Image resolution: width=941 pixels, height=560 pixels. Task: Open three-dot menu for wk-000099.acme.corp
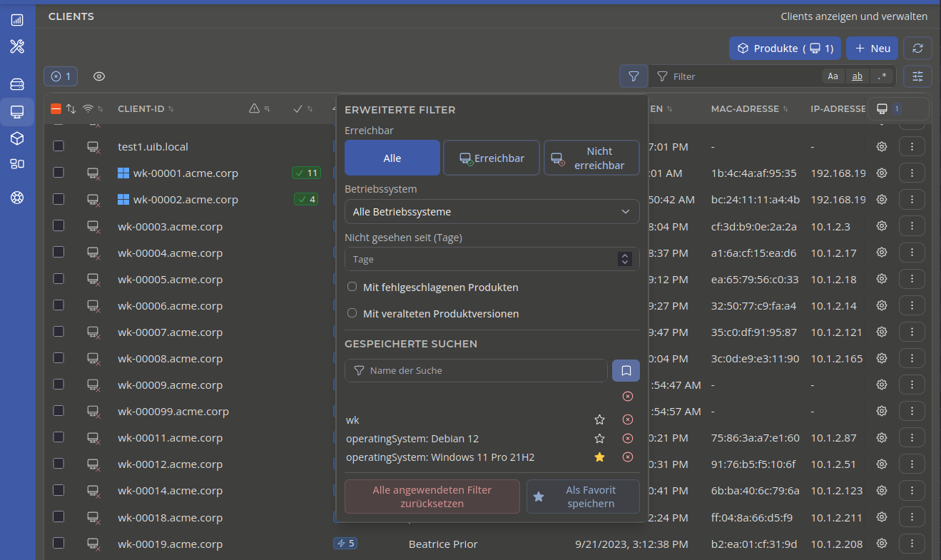(912, 411)
